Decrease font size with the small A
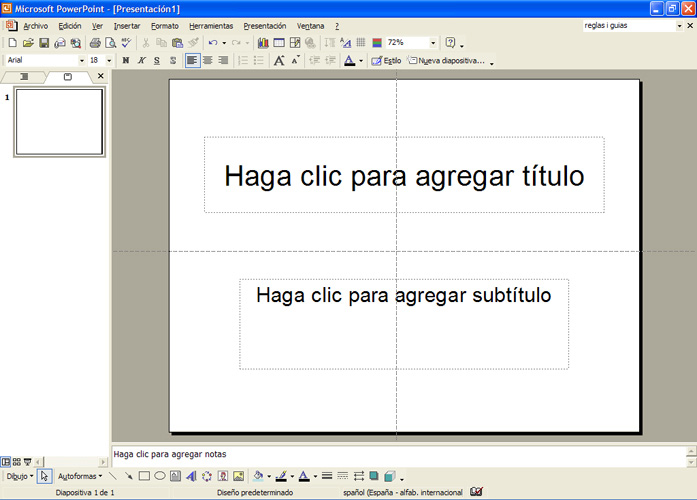 coord(295,60)
